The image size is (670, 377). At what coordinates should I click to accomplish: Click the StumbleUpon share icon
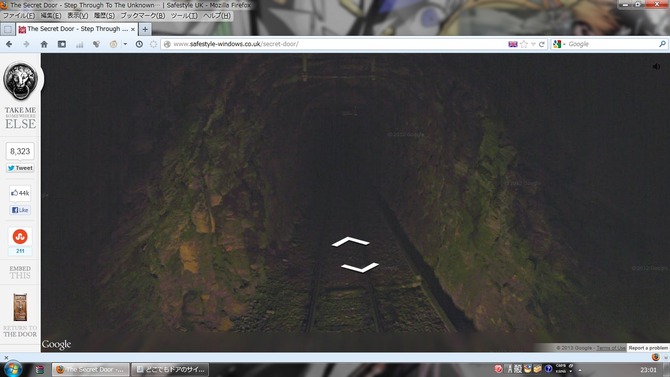coord(20,236)
